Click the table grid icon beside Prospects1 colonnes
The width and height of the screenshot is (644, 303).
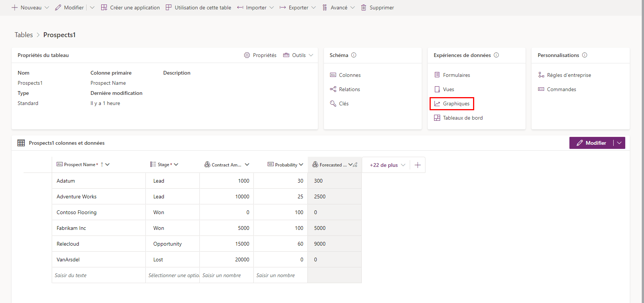pos(21,143)
